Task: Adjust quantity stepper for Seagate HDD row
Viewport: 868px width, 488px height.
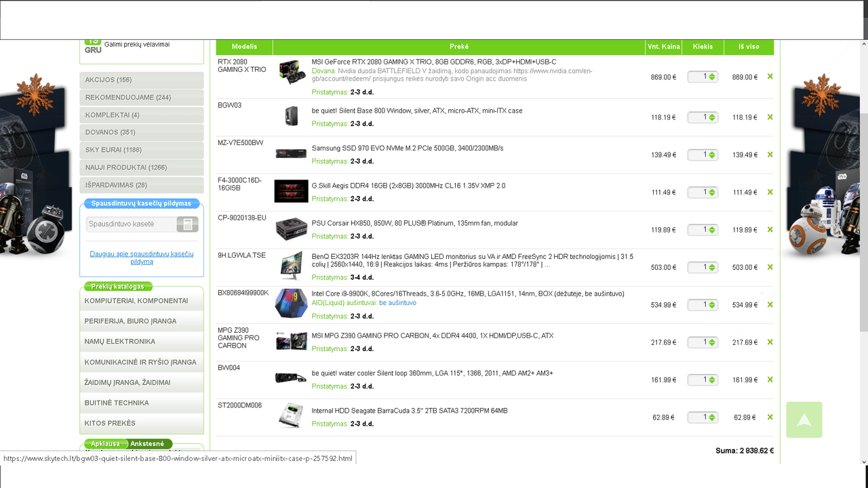Action: point(712,418)
